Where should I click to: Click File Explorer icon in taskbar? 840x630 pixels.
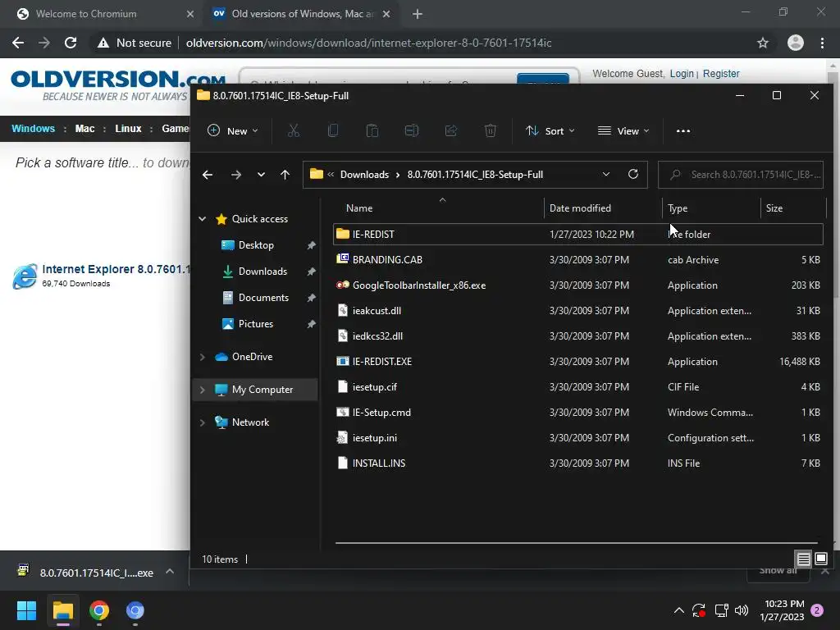(x=62, y=610)
